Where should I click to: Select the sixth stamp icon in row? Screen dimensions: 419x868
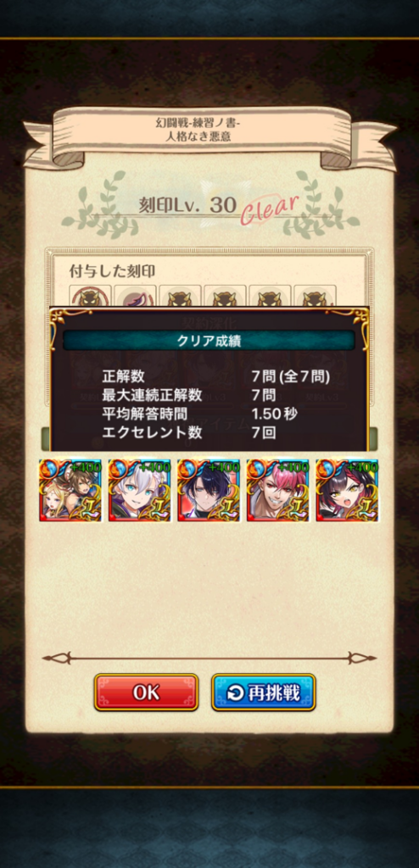pyautogui.click(x=315, y=296)
